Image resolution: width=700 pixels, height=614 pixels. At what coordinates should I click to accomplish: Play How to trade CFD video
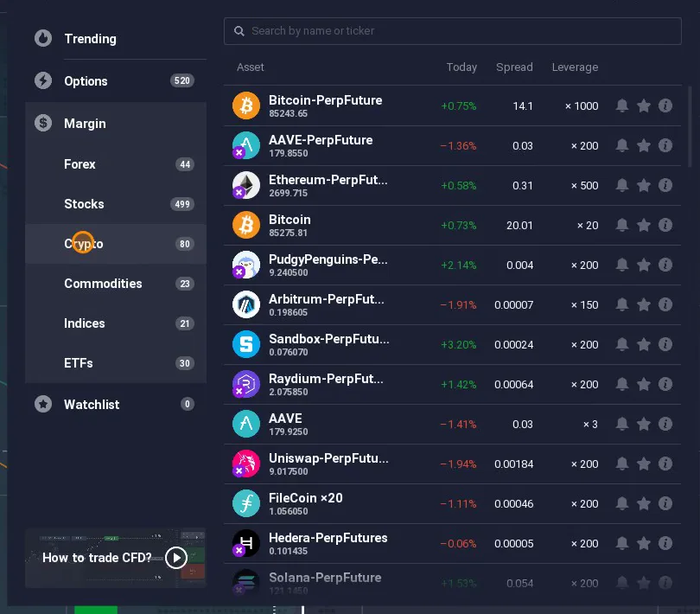click(x=176, y=558)
